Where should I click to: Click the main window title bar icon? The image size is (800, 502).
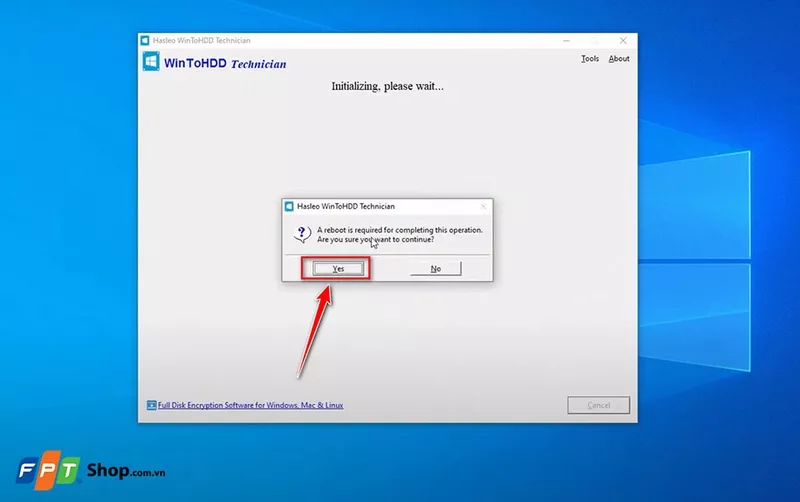pos(145,40)
